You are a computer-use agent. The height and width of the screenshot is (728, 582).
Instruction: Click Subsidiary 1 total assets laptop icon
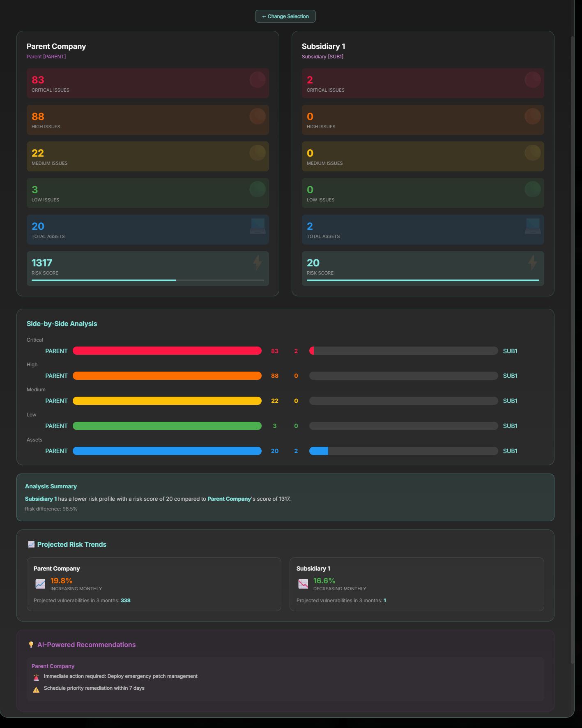[533, 226]
